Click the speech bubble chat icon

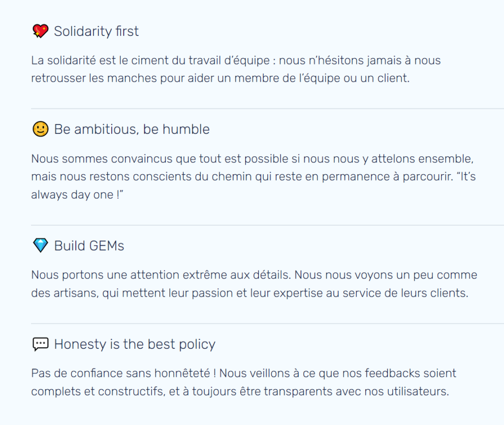(x=40, y=344)
